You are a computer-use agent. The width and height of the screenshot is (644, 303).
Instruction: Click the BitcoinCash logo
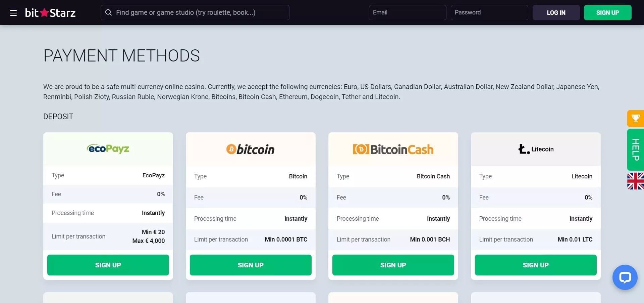tap(393, 149)
